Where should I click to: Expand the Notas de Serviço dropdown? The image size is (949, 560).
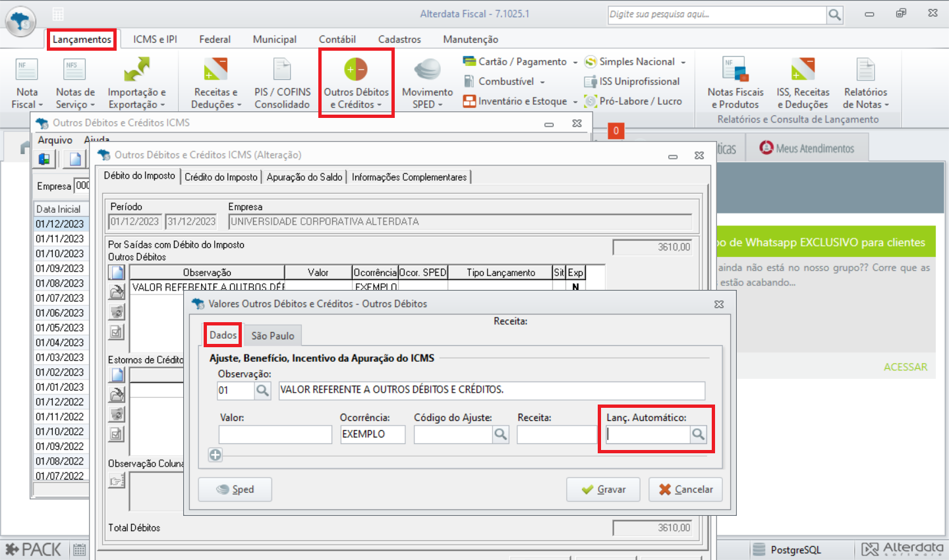(x=92, y=105)
